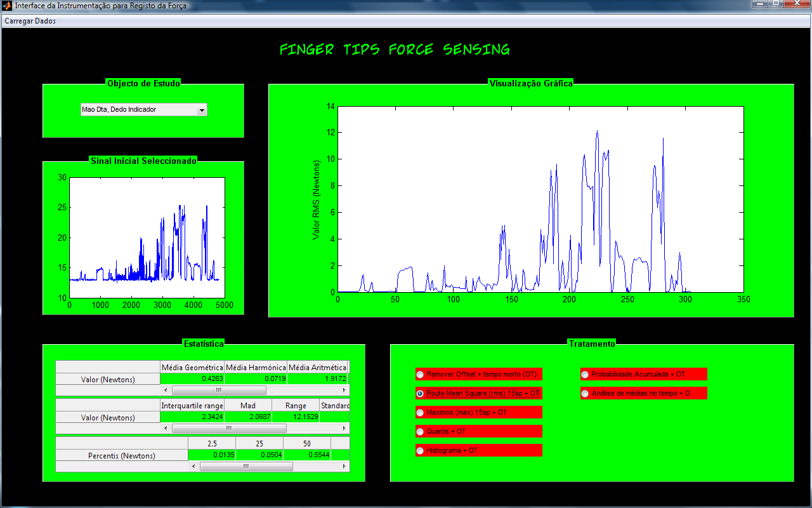
Task: Click the 25 percentile column header
Action: click(259, 443)
